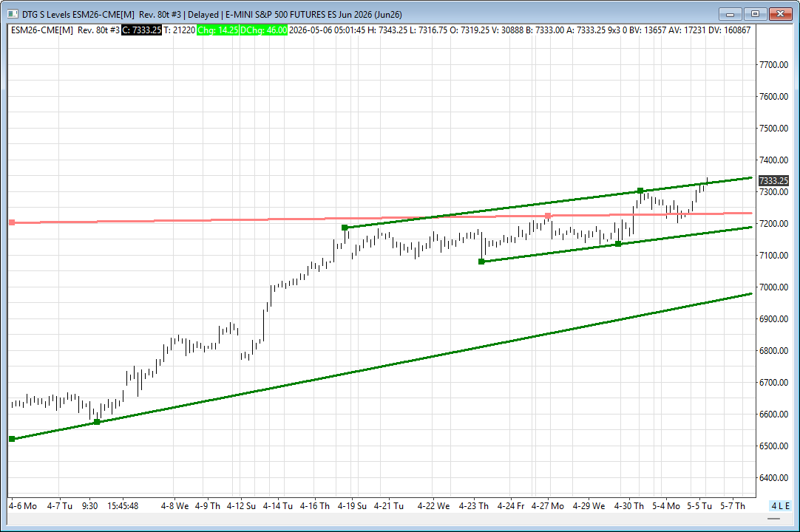Click the pink line anchor at left edge
This screenshot has width=800, height=532.
tap(13, 222)
